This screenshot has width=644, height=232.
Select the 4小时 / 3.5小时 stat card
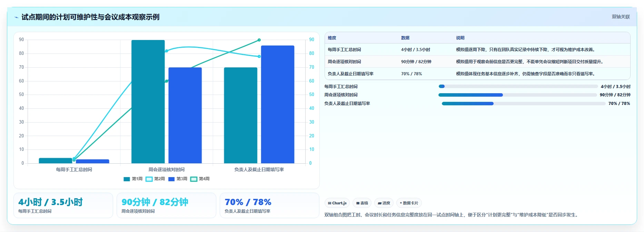pos(63,205)
